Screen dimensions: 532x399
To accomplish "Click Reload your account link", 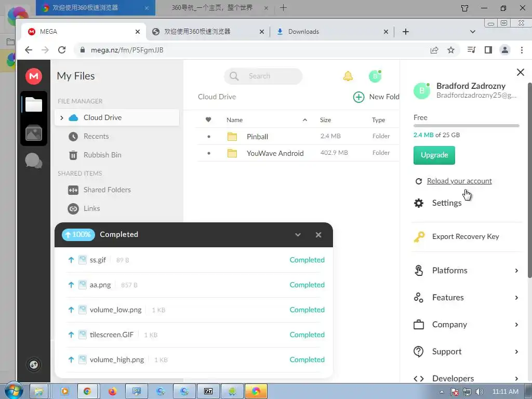I will (459, 181).
